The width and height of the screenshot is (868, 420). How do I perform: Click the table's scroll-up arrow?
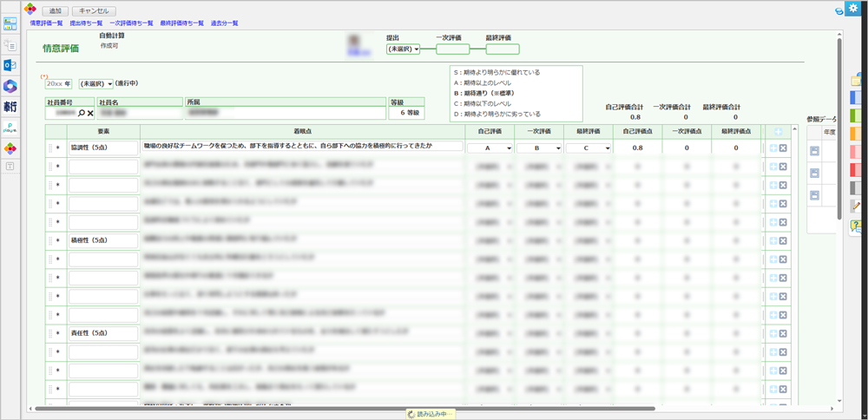(x=795, y=129)
